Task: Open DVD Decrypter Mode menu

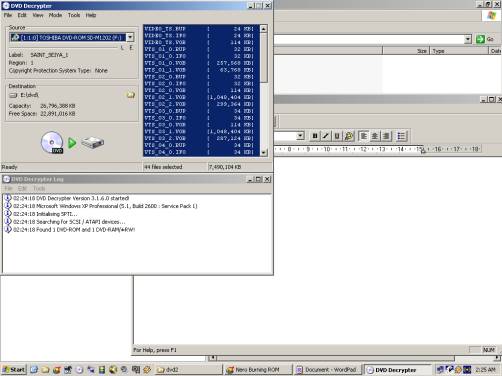Action: click(55, 15)
